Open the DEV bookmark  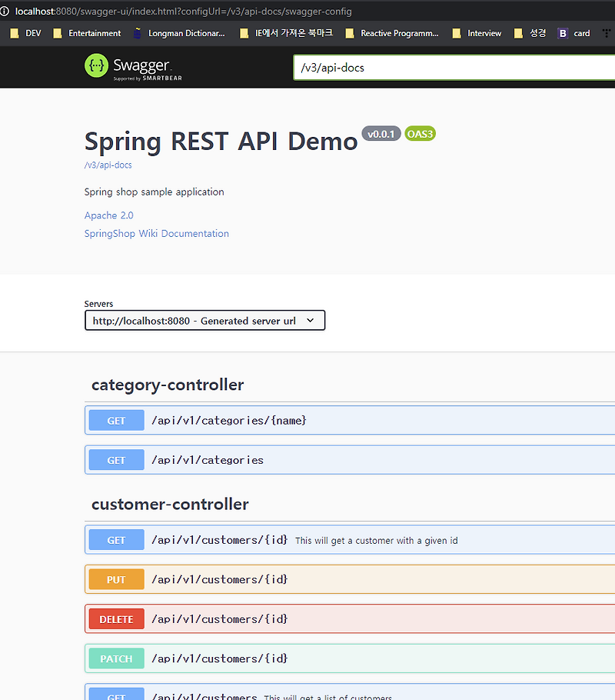tap(25, 33)
